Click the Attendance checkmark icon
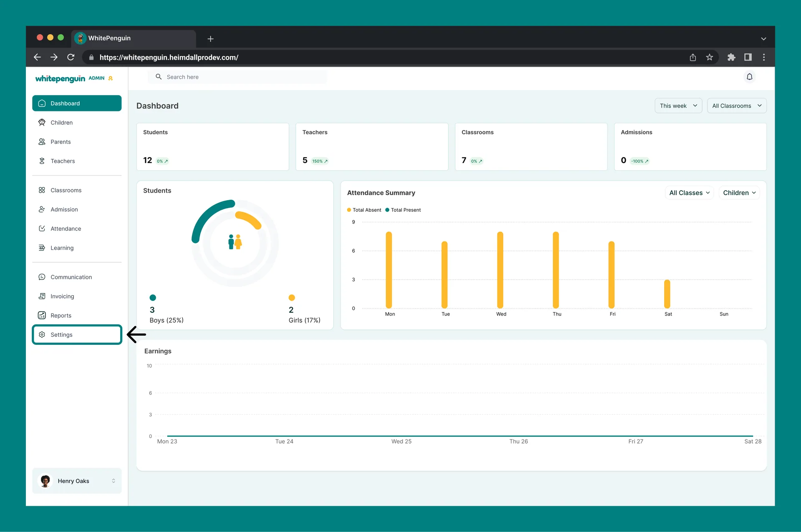The image size is (801, 532). pos(42,228)
